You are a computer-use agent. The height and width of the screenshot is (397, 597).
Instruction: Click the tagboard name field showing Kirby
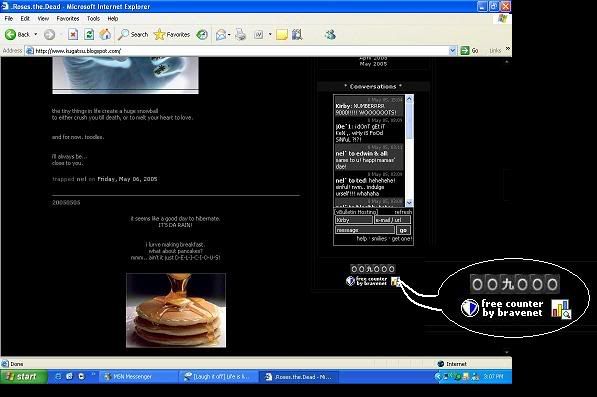(x=354, y=220)
